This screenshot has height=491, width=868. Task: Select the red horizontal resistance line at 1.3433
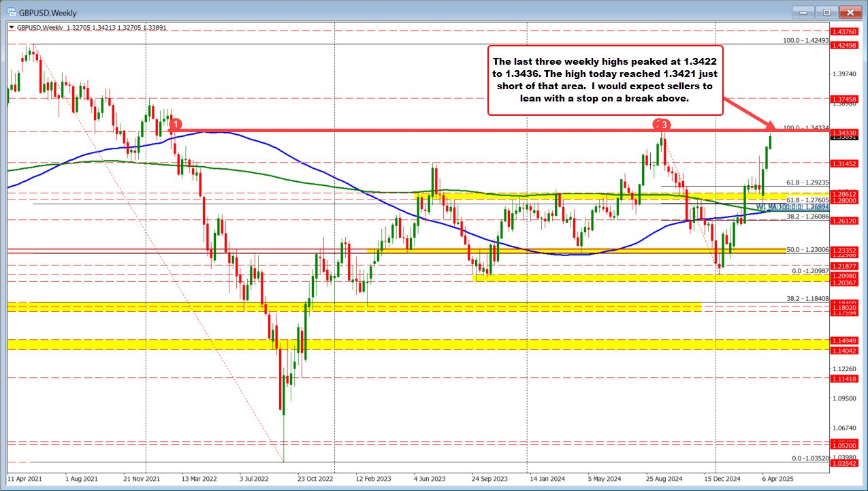(408, 128)
